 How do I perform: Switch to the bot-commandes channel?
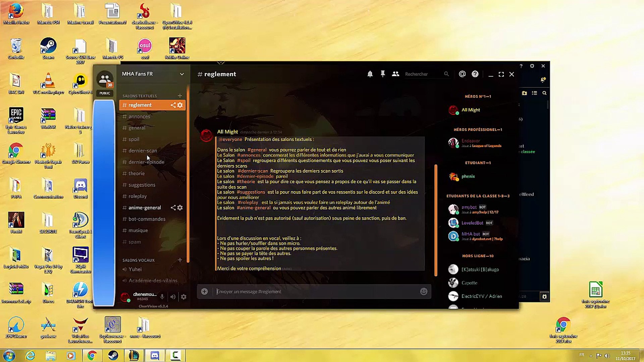click(147, 219)
